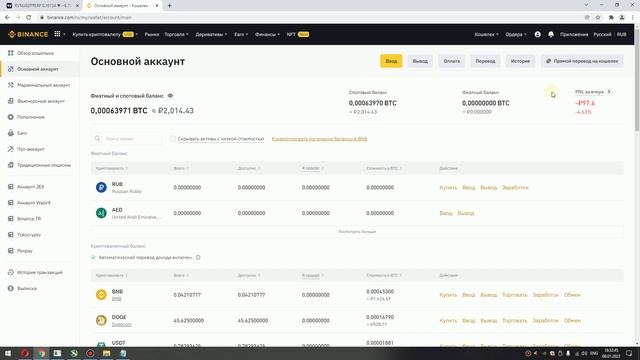Reload the page with browser refresh icon

pyautogui.click(x=29, y=17)
